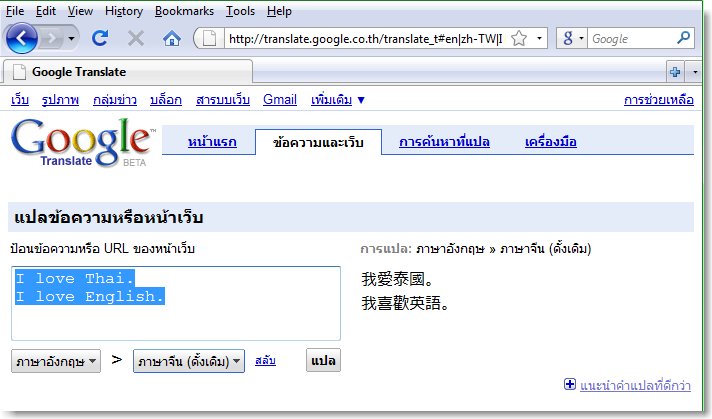Open the History menu
The image size is (712, 419).
click(124, 11)
